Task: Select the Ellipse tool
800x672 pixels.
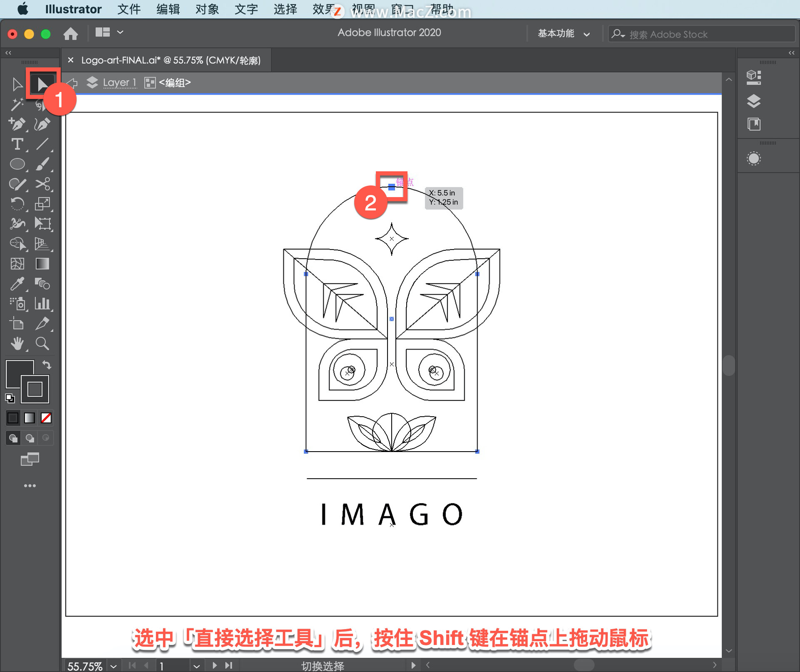Action: point(17,164)
